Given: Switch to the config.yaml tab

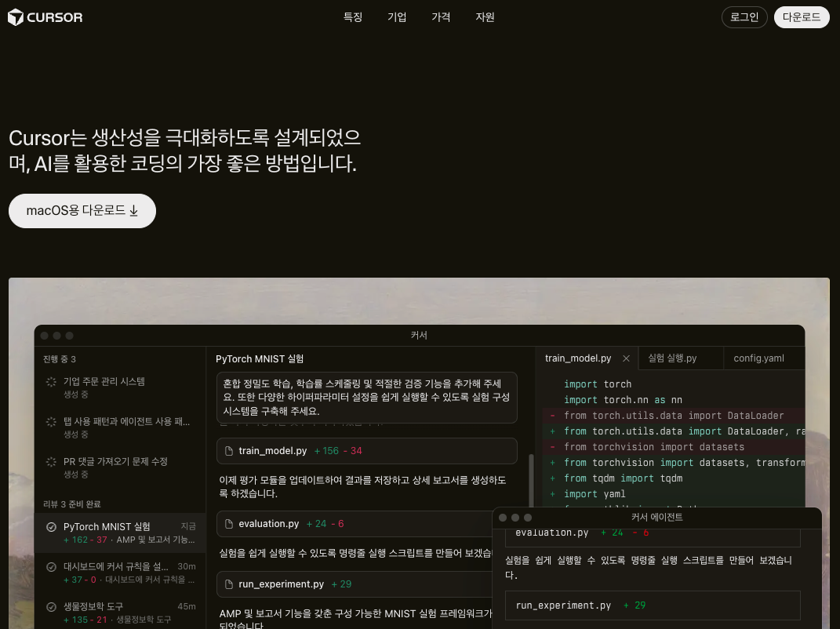Looking at the screenshot, I should point(758,358).
